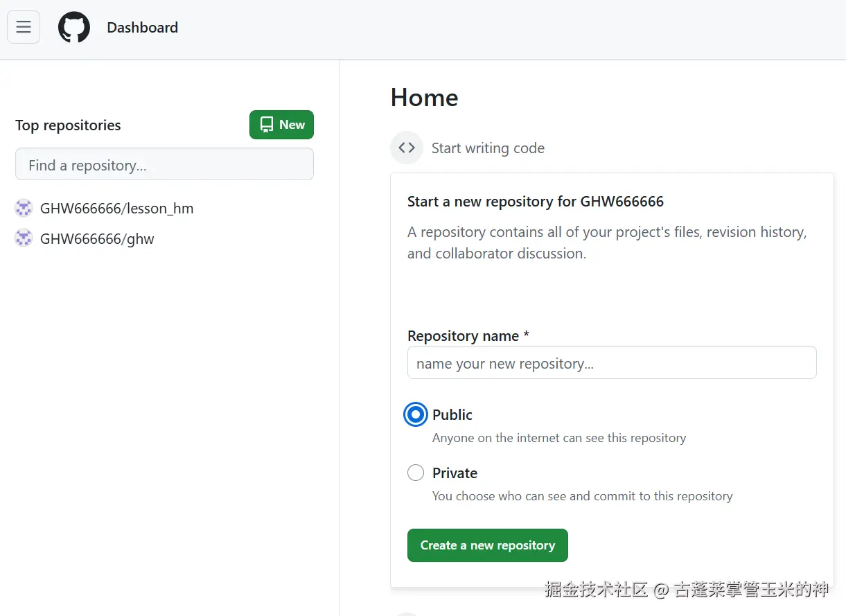
Task: Select the Public visibility radio button
Action: tap(416, 414)
